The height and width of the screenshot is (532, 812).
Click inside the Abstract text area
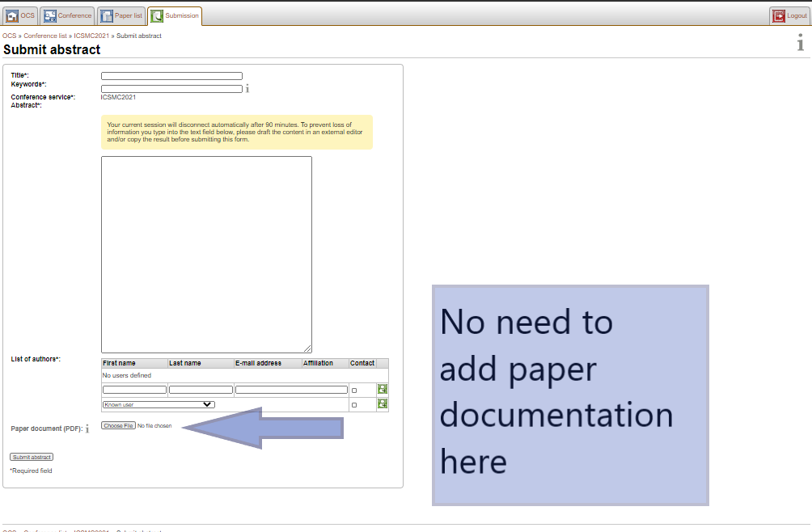point(206,254)
